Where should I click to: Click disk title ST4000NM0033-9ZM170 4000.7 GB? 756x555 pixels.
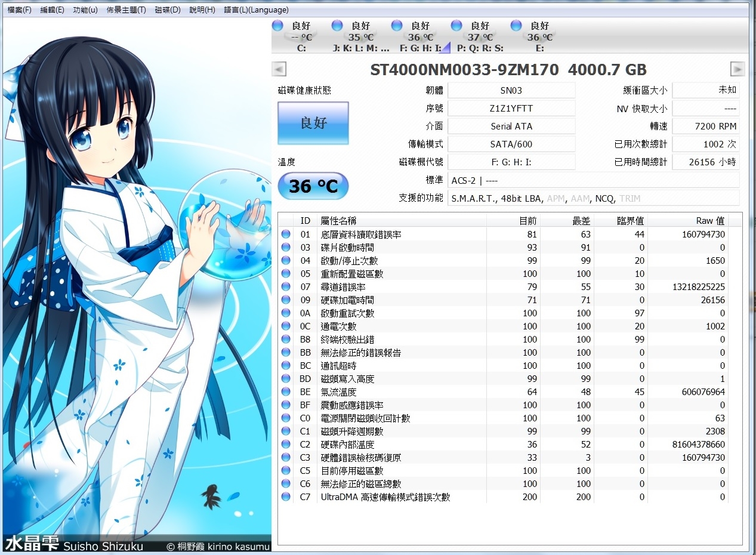(x=508, y=70)
